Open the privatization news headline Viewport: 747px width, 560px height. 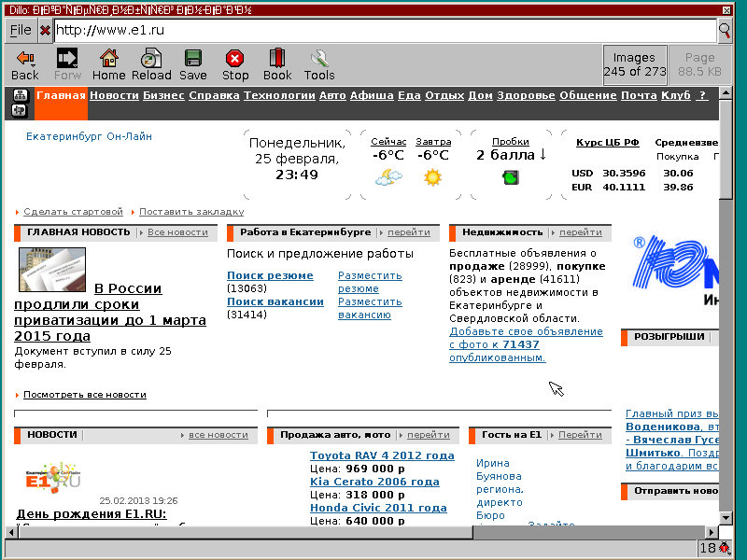110,313
